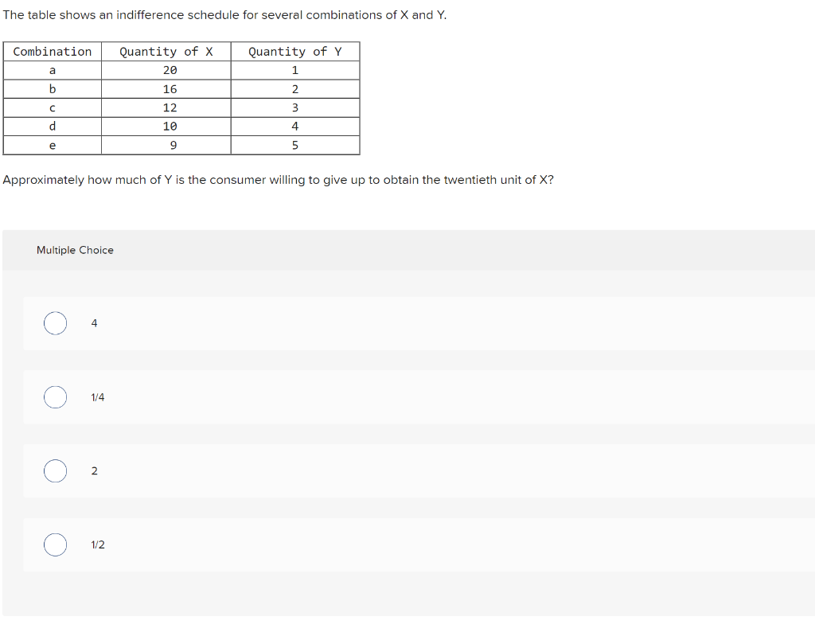The image size is (815, 644).
Task: Click the answer label 1/2
Action: pyautogui.click(x=97, y=544)
